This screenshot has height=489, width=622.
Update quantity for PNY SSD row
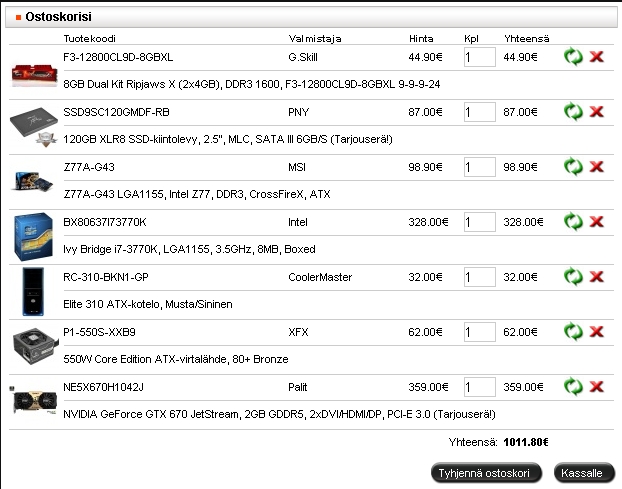(x=573, y=112)
